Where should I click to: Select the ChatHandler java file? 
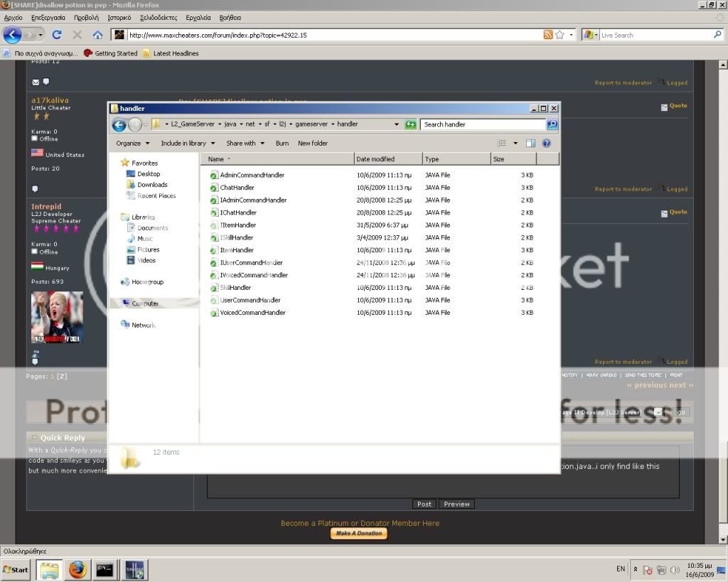237,188
